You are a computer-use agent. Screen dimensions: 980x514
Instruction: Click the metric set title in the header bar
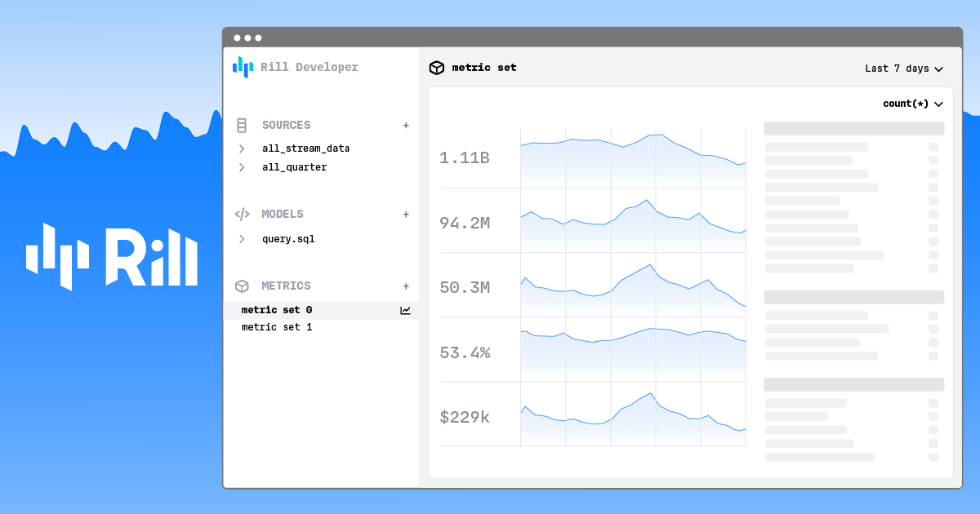(x=484, y=68)
